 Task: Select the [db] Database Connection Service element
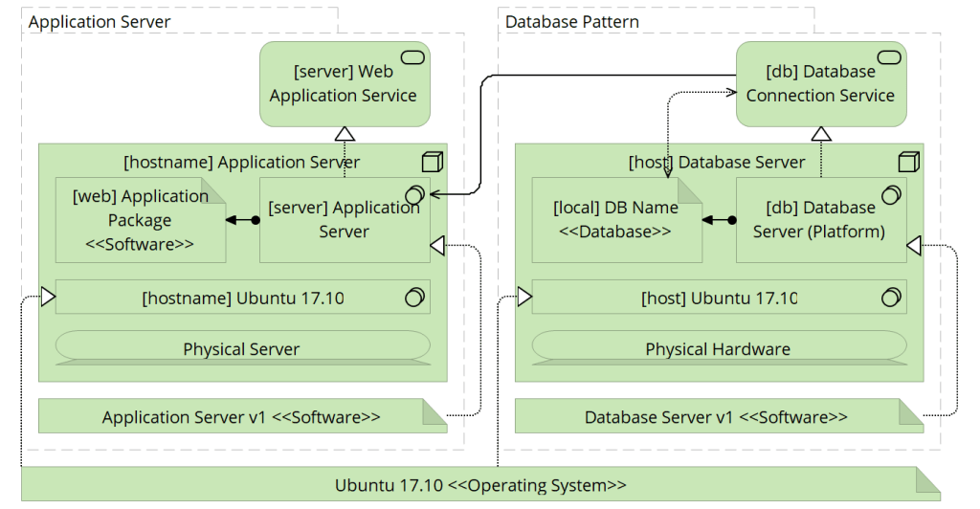(x=820, y=84)
